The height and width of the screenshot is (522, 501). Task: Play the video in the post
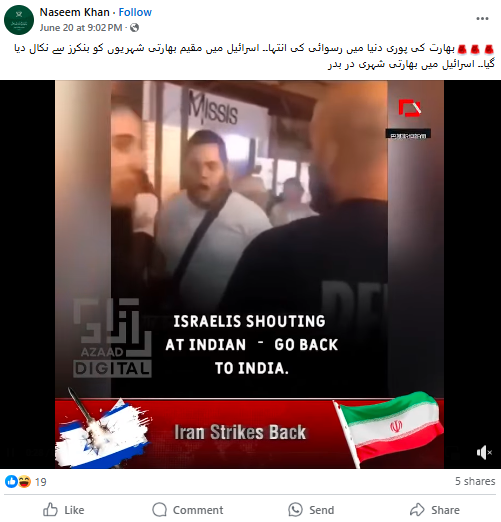click(249, 274)
